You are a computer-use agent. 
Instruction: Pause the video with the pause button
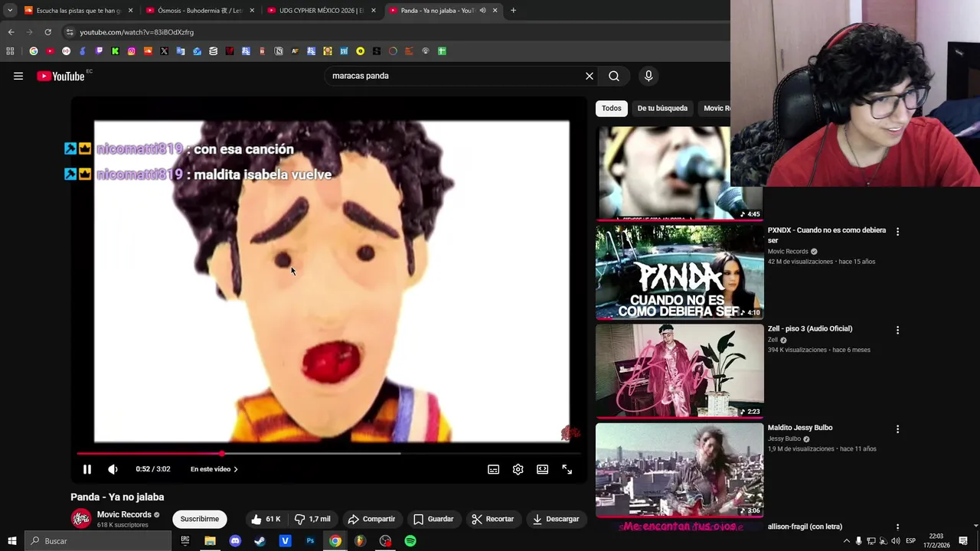click(87, 469)
